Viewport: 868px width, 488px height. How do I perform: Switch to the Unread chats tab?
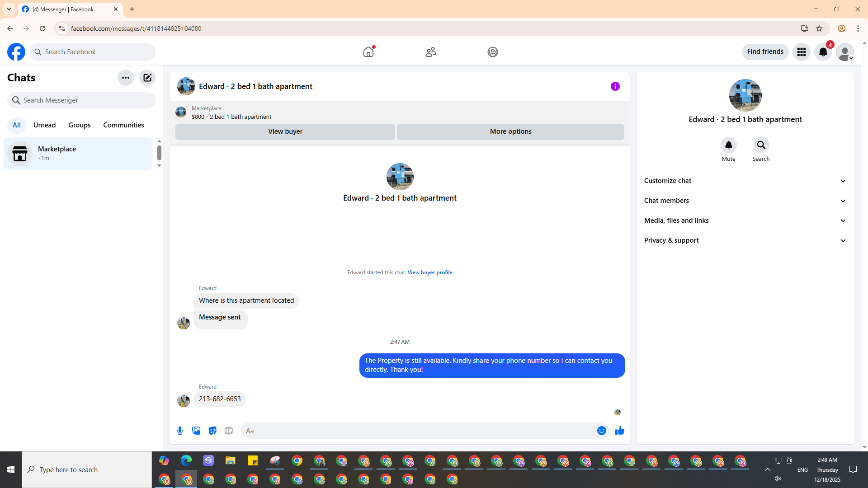(44, 125)
